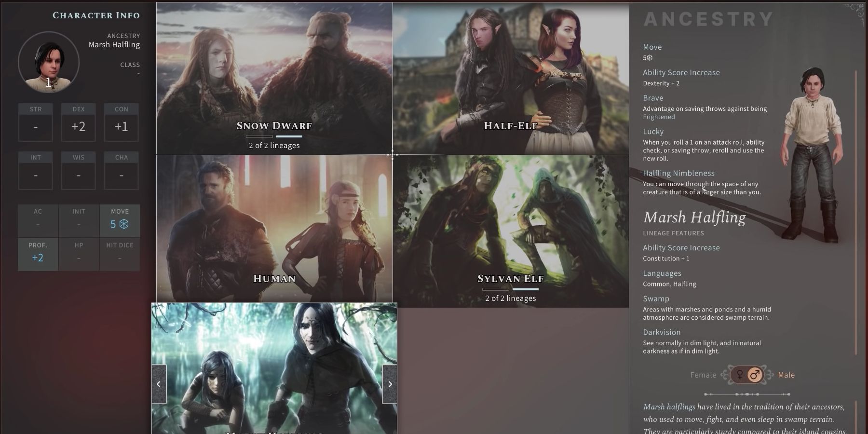Click the left arrow on Marsh Halfling card

tap(159, 384)
